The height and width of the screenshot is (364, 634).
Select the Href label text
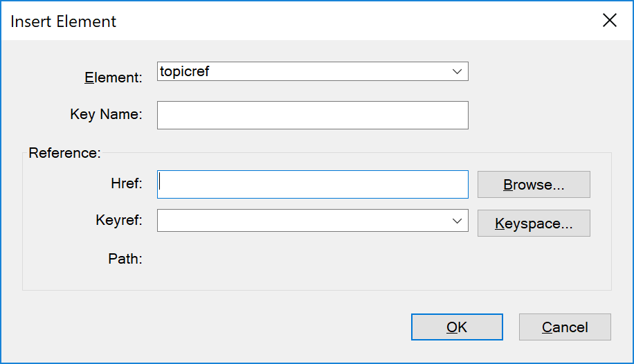click(126, 183)
